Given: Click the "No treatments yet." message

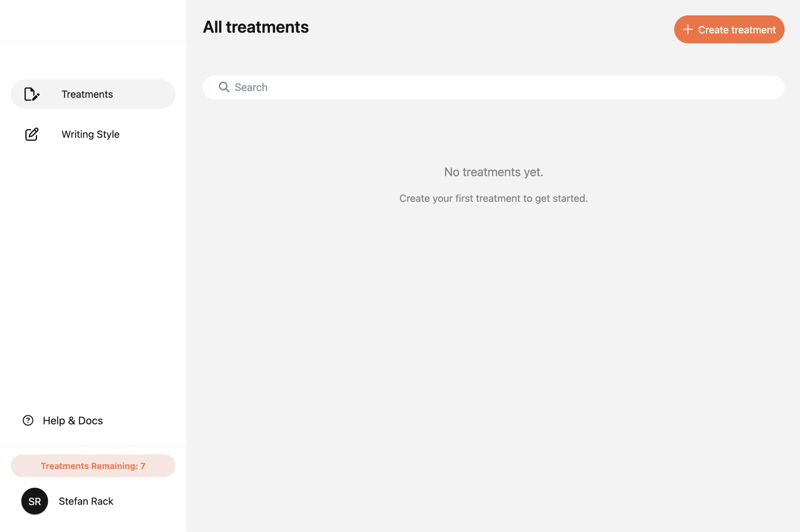Looking at the screenshot, I should click(494, 172).
